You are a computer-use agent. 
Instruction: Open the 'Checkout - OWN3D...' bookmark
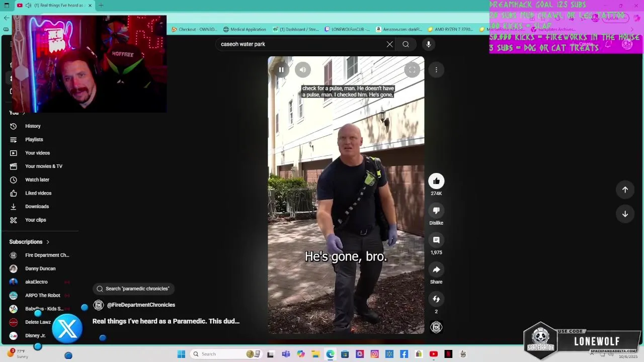coord(194,29)
